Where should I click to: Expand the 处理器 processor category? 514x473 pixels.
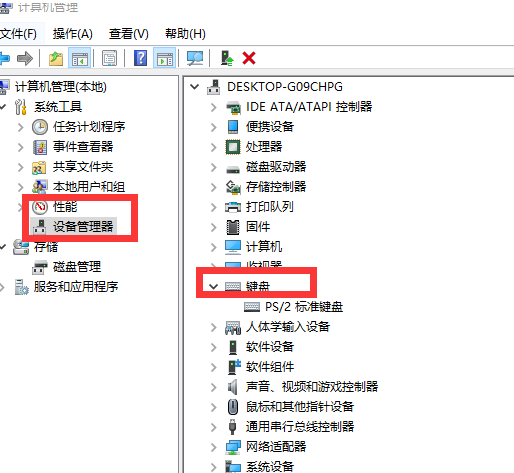(x=214, y=147)
